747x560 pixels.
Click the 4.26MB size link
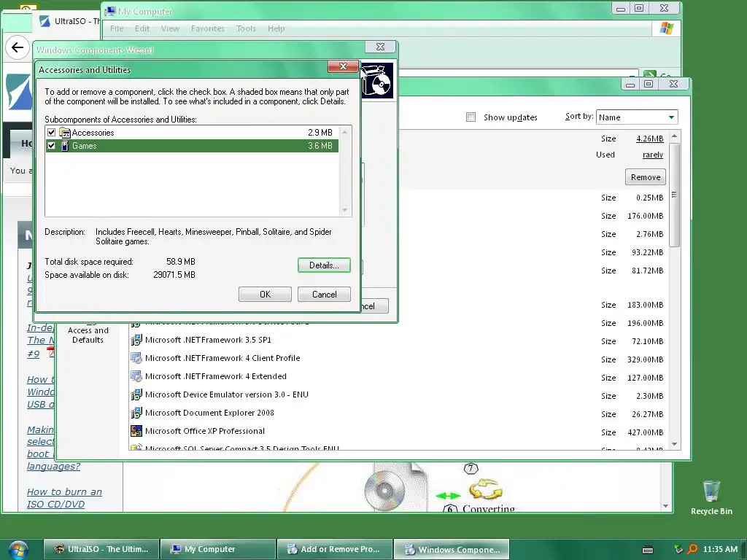tap(650, 139)
